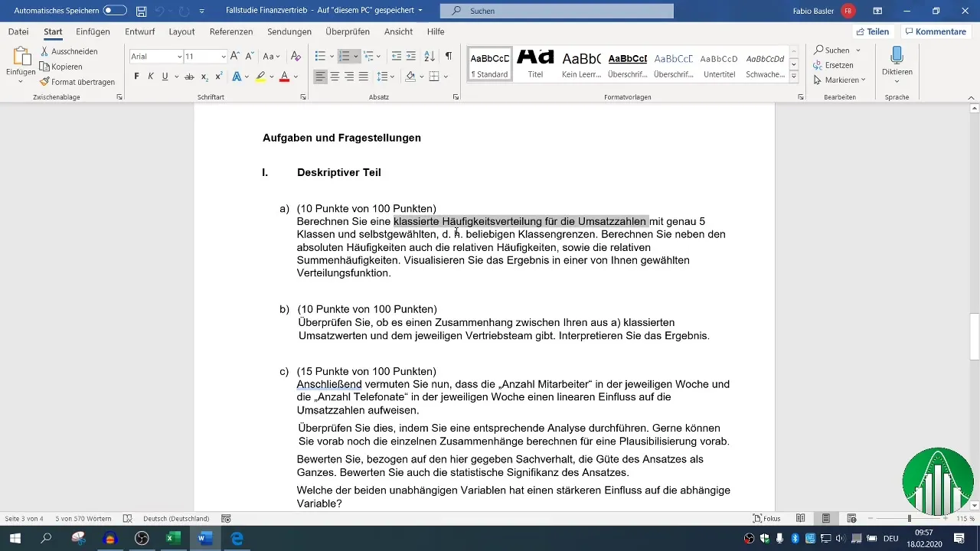The image size is (980, 551).
Task: Open Excel from the taskbar
Action: click(x=173, y=539)
